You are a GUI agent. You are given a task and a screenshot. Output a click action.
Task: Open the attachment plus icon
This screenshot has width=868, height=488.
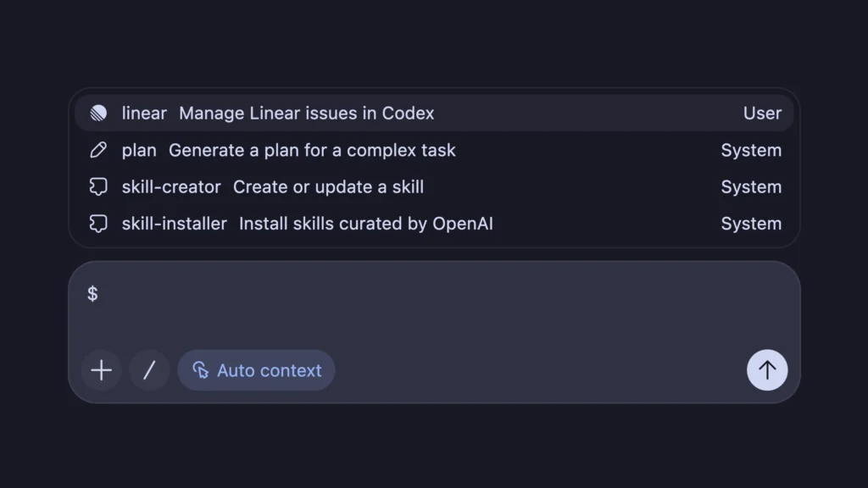point(101,370)
